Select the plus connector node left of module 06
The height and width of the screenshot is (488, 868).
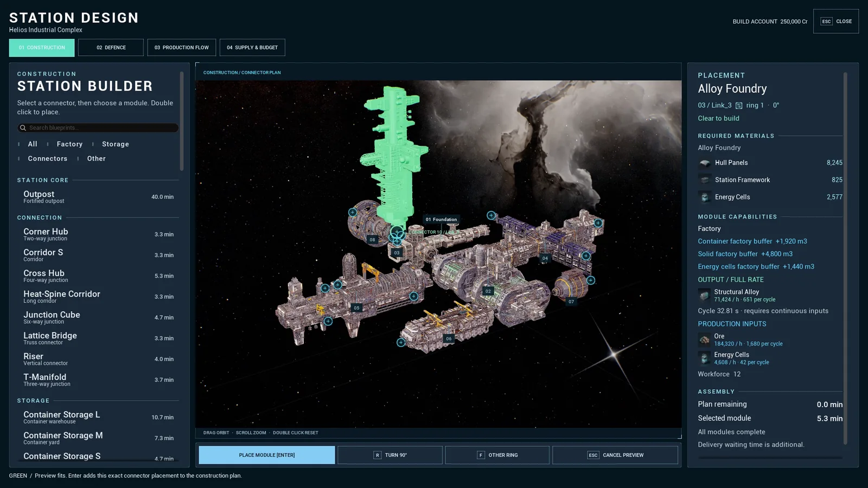point(401,343)
